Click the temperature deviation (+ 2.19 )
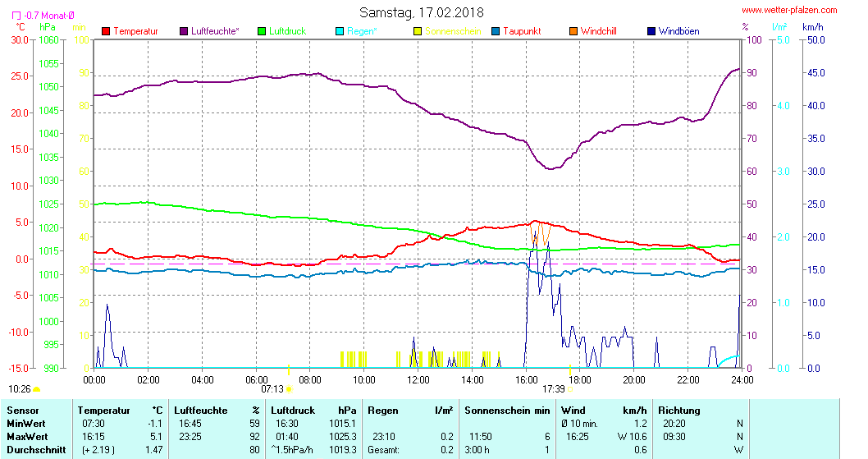 pyautogui.click(x=98, y=450)
